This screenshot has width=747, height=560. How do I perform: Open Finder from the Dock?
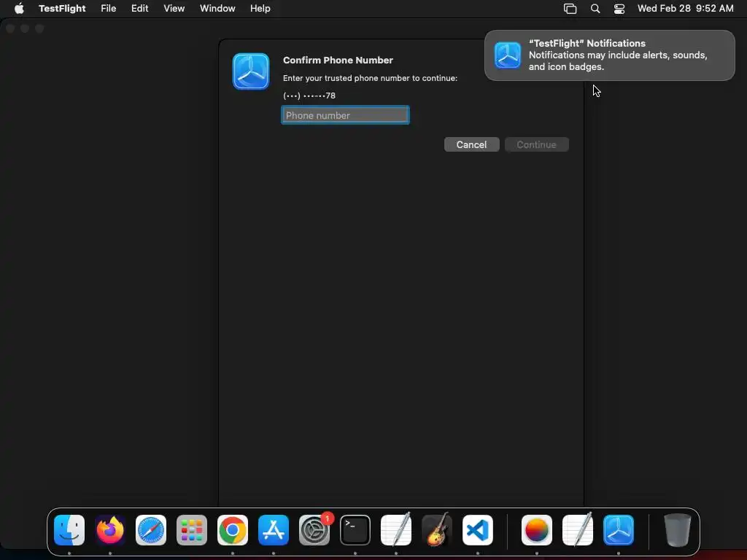pyautogui.click(x=69, y=529)
